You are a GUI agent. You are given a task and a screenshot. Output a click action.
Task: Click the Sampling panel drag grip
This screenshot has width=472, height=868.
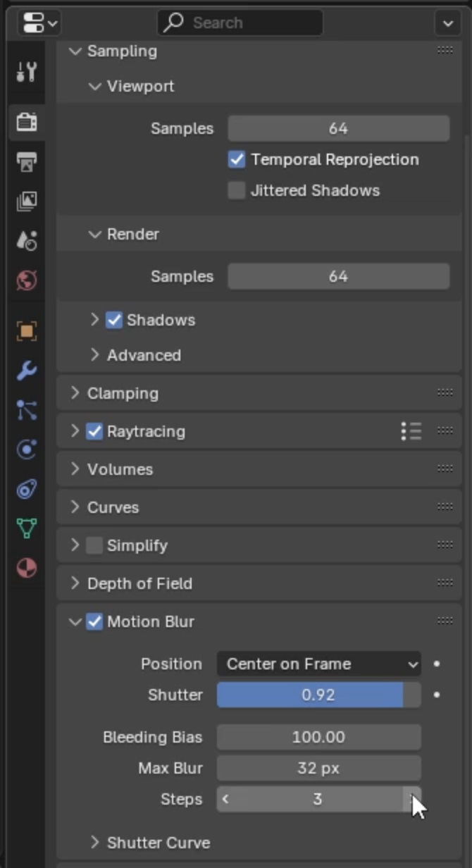point(445,50)
